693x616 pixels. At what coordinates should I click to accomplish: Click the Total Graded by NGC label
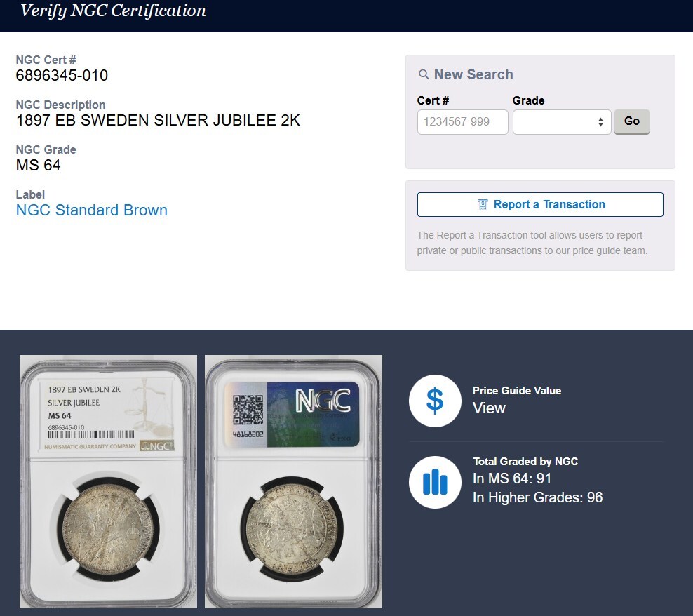tap(525, 462)
